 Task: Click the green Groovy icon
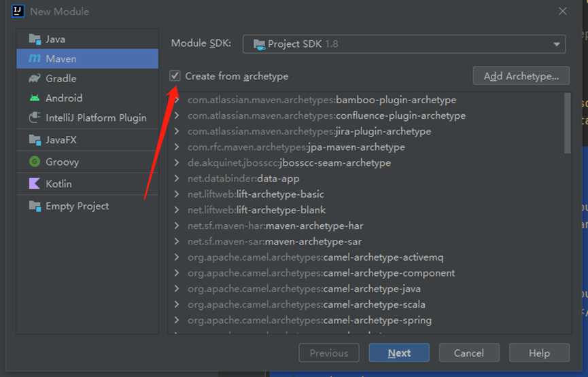[35, 162]
